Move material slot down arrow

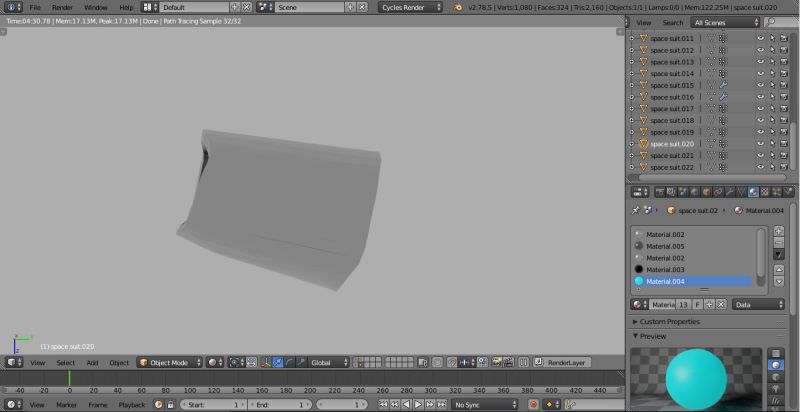click(779, 281)
